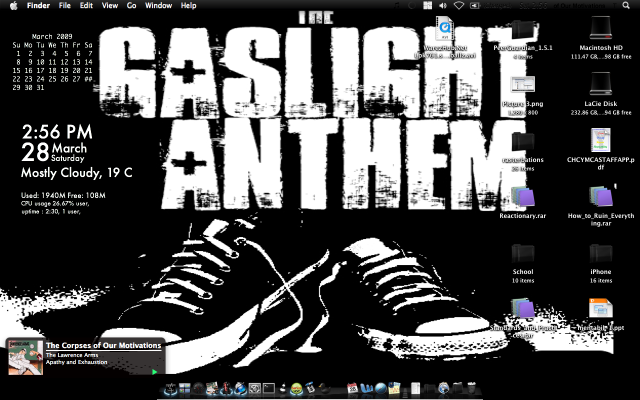Select the Picture 3.png file
Image resolution: width=640 pixels, height=400 pixels.
pyautogui.click(x=523, y=85)
